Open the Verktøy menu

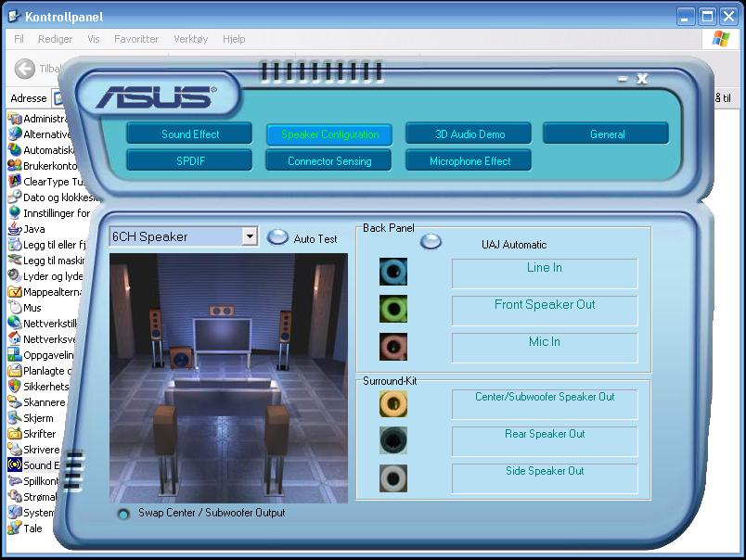point(191,39)
